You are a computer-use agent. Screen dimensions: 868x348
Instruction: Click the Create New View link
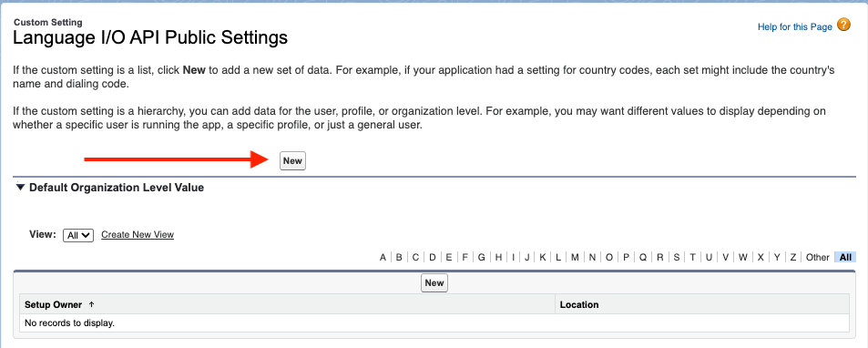click(138, 235)
